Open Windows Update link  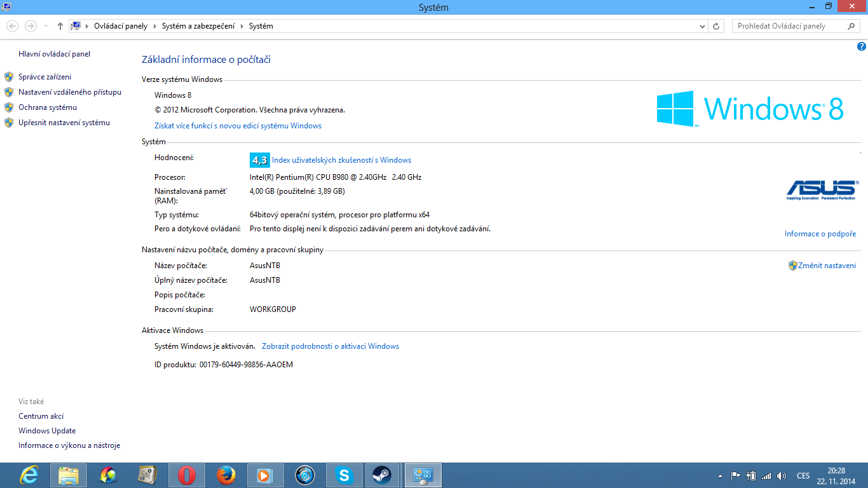pyautogui.click(x=47, y=431)
